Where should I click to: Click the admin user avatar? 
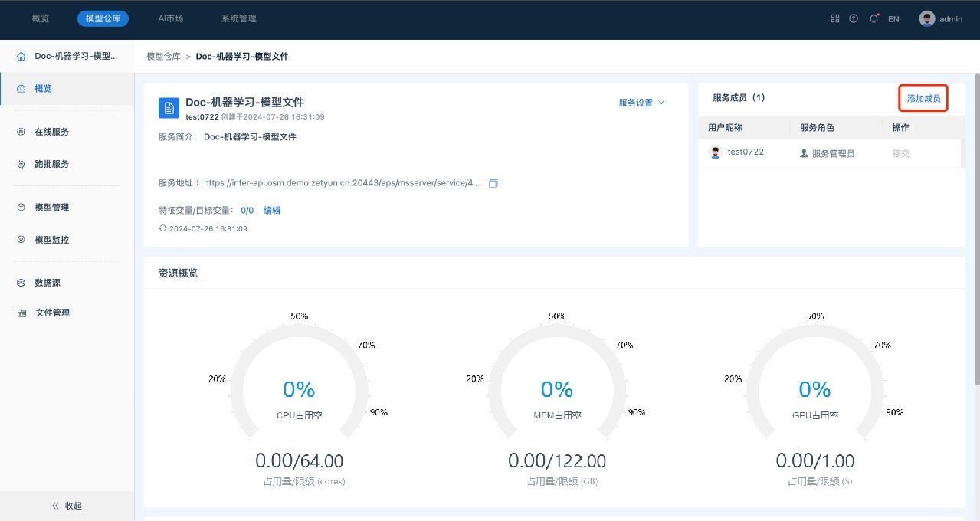point(927,19)
